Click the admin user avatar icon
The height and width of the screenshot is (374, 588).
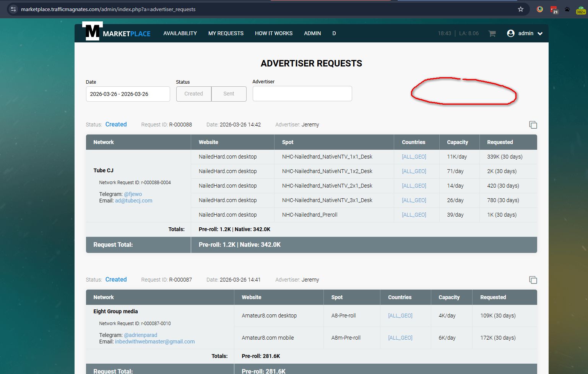click(x=510, y=34)
